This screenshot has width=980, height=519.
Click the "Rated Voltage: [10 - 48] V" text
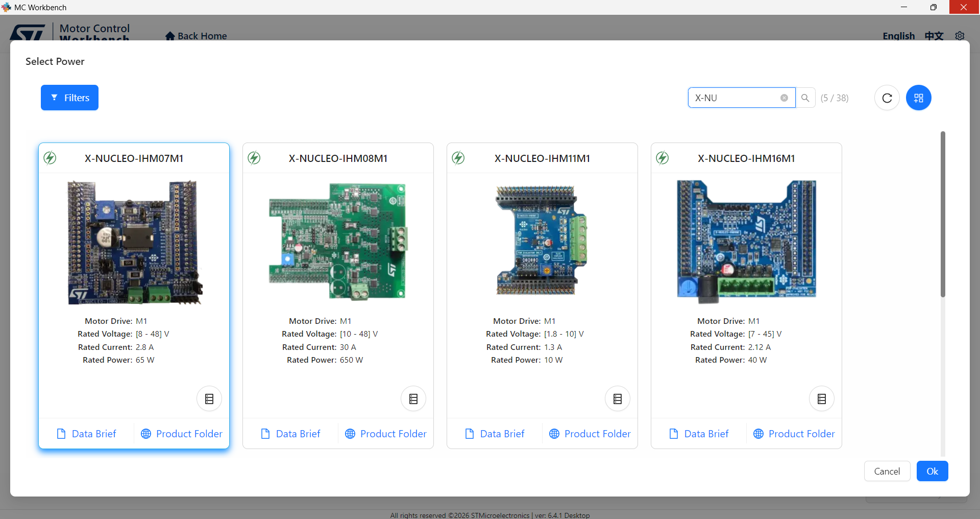tap(330, 334)
